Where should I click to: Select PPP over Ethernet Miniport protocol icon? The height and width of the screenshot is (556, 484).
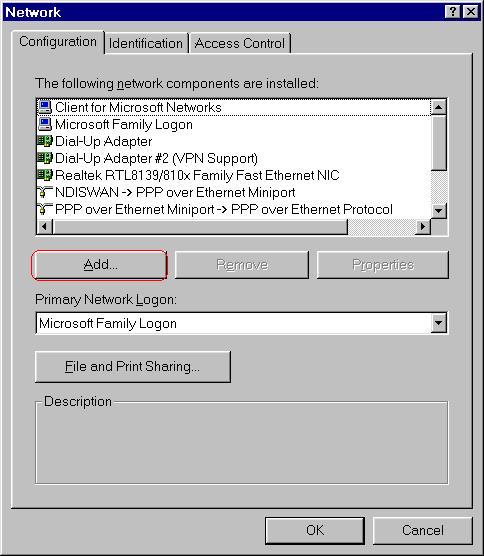(x=45, y=209)
